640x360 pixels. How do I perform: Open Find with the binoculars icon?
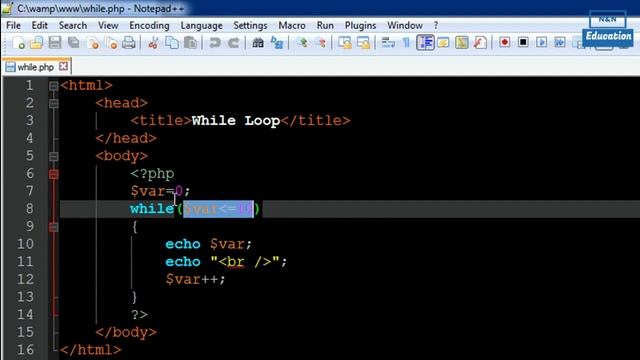pyautogui.click(x=258, y=42)
